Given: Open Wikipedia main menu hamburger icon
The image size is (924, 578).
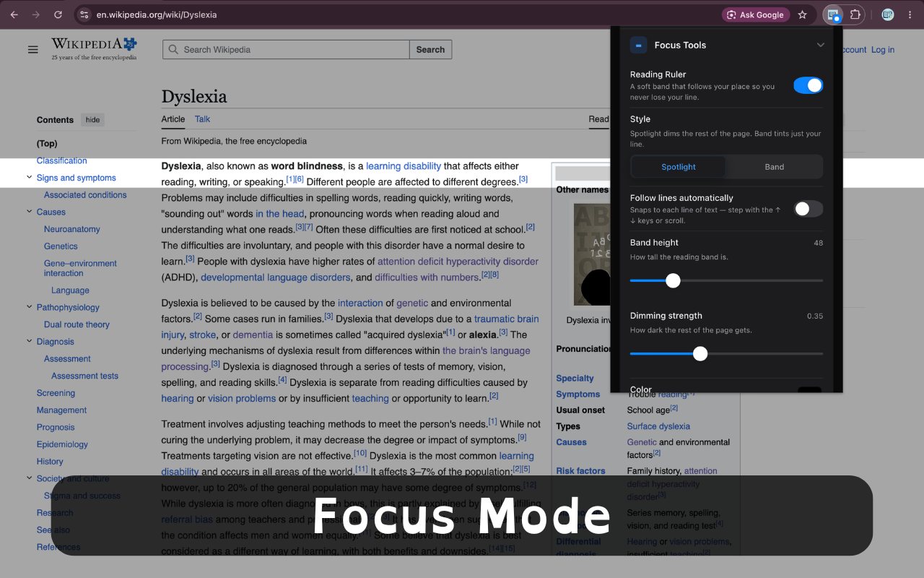Looking at the screenshot, I should (x=32, y=49).
